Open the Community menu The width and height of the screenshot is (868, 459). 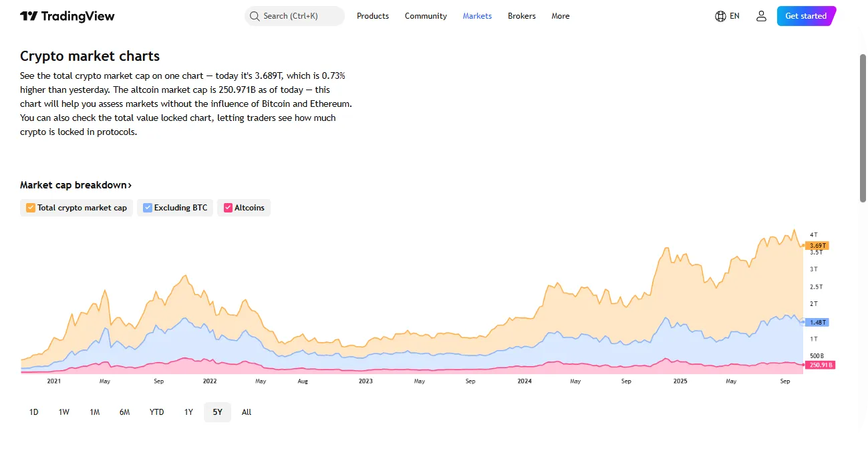click(x=426, y=16)
